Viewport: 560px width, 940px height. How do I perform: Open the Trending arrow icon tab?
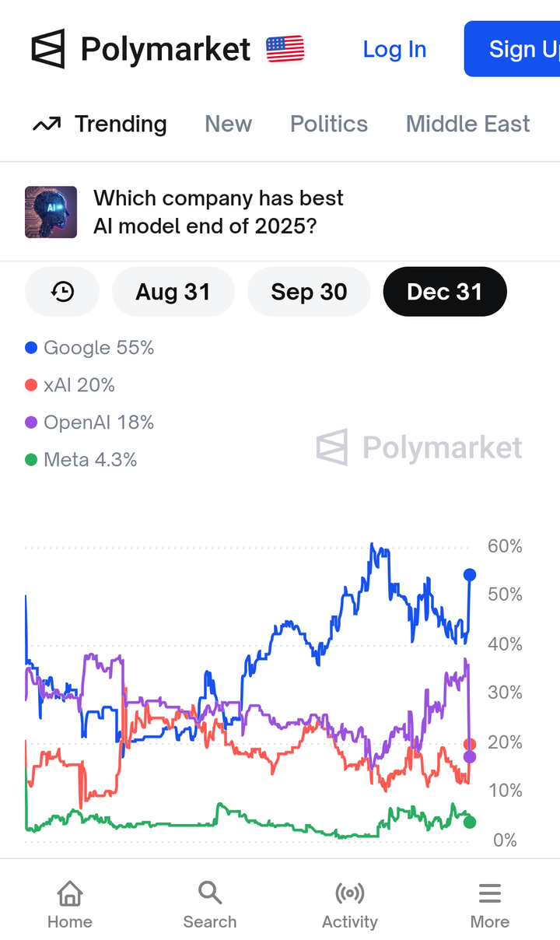[47, 124]
